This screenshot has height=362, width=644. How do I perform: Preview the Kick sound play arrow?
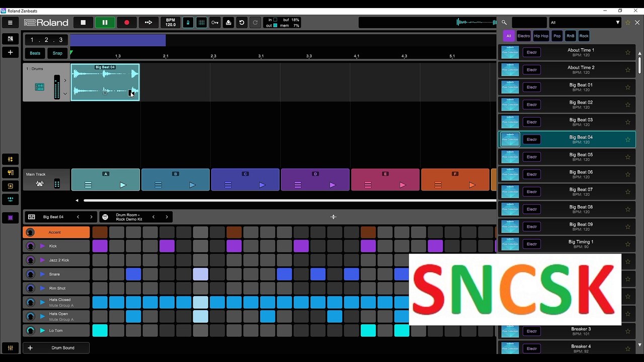click(42, 246)
